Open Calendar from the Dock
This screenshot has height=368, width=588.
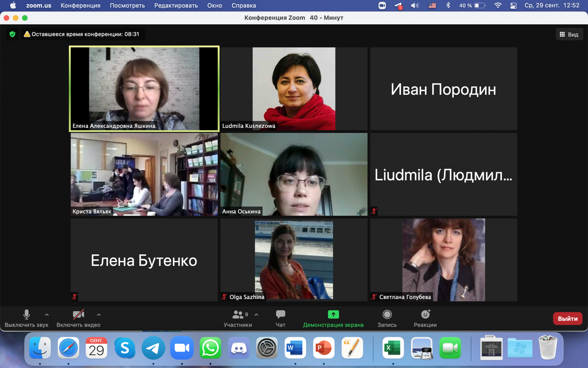point(96,348)
